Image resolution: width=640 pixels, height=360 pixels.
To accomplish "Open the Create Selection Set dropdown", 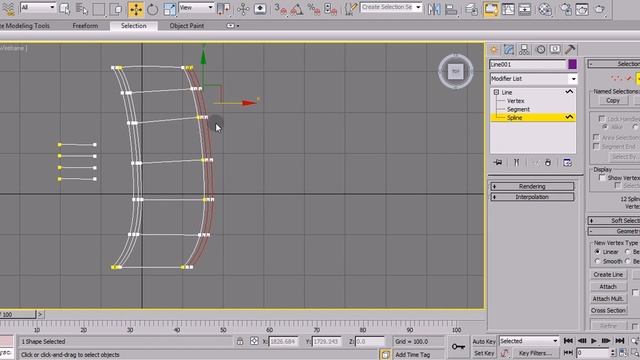I will [x=391, y=7].
